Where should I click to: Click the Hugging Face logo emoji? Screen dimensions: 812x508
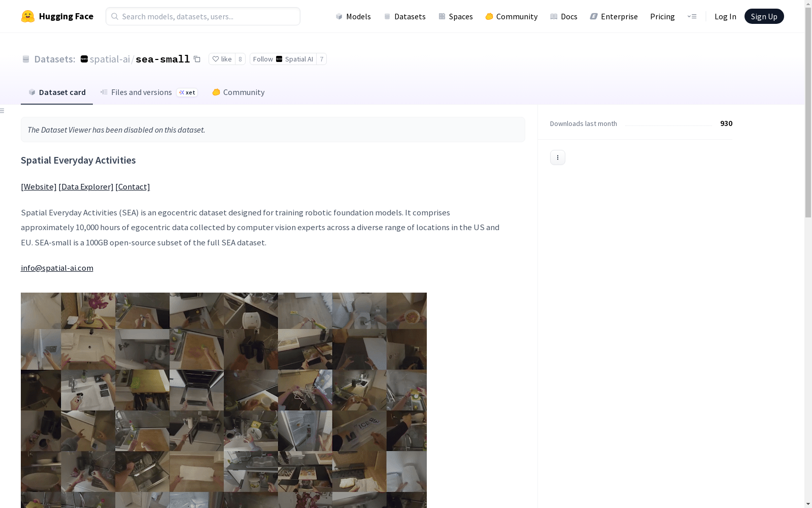coord(28,16)
